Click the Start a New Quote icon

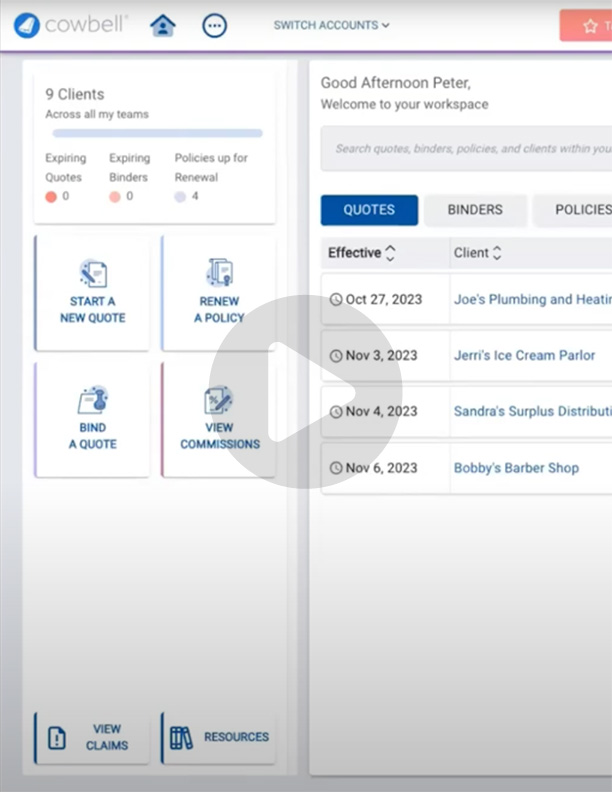[93, 273]
